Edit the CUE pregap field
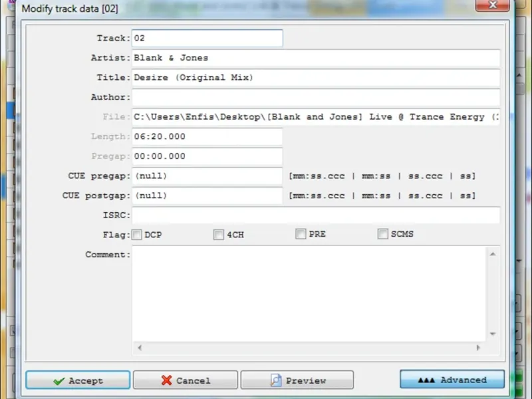This screenshot has width=532, height=399. pyautogui.click(x=207, y=176)
